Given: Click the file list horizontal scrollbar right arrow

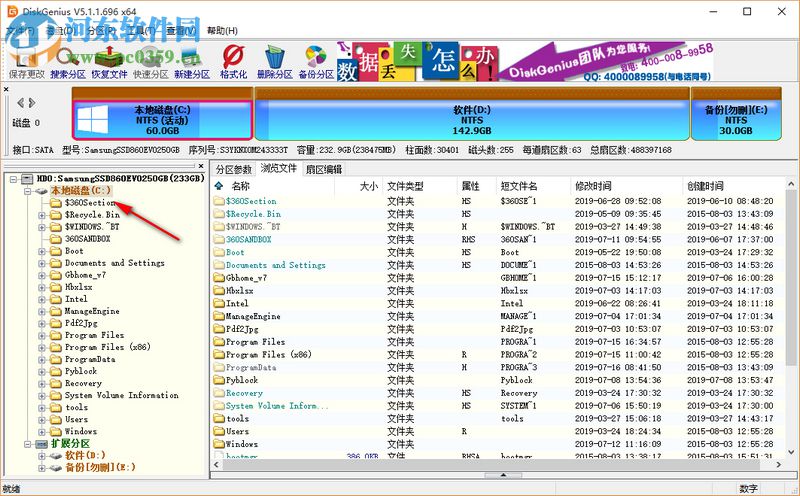Looking at the screenshot, I should 779,464.
